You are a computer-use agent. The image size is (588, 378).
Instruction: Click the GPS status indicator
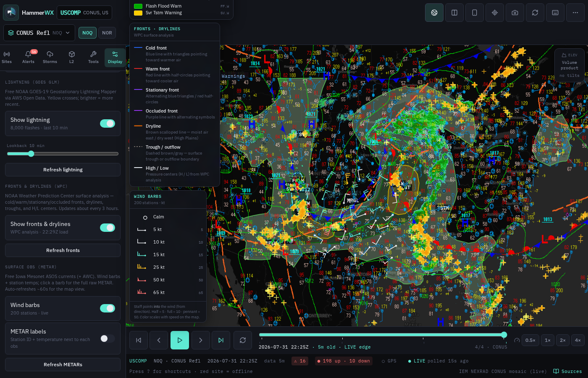click(389, 361)
